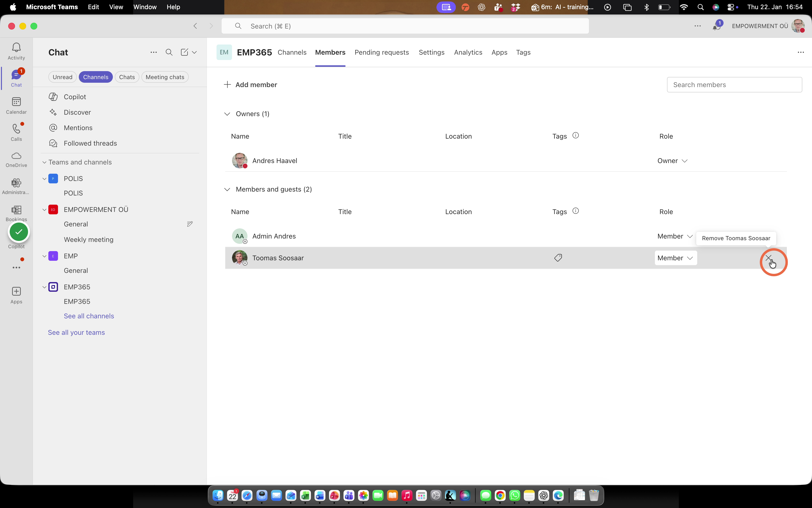Open Activity in the left rail
This screenshot has width=812, height=508.
pos(16,51)
